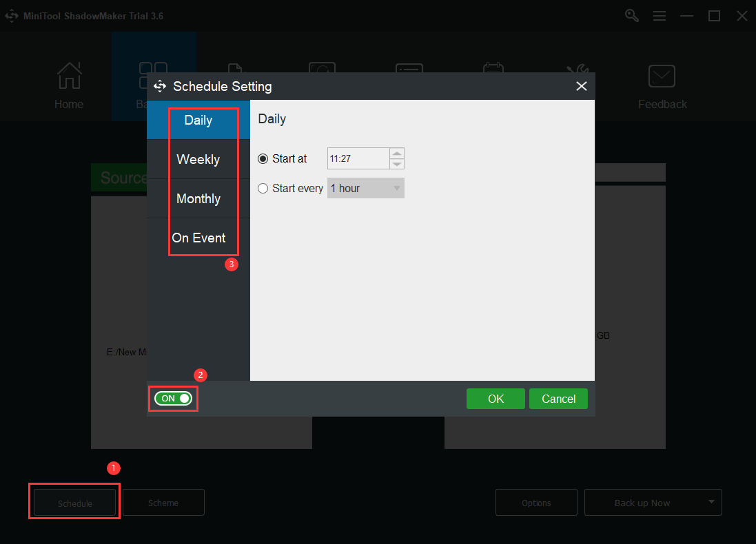Select the Start every radio button
The height and width of the screenshot is (544, 756).
(263, 188)
